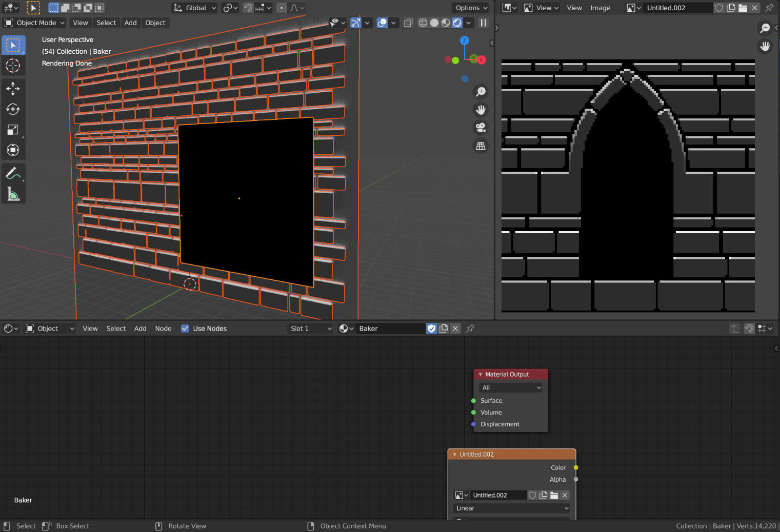Image resolution: width=780 pixels, height=532 pixels.
Task: Open Untitled.002 image with the folder icon in header
Action: coord(743,8)
